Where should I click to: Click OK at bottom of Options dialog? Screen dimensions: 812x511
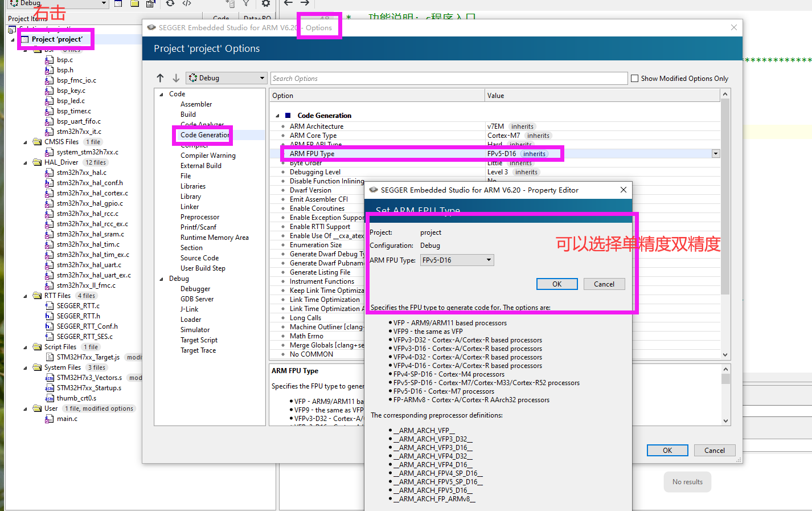tap(667, 450)
